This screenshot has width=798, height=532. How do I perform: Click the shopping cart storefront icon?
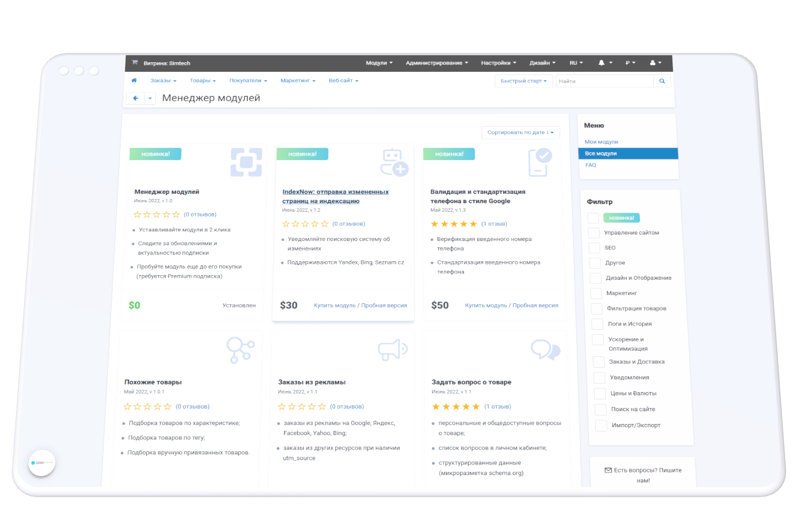[x=135, y=63]
